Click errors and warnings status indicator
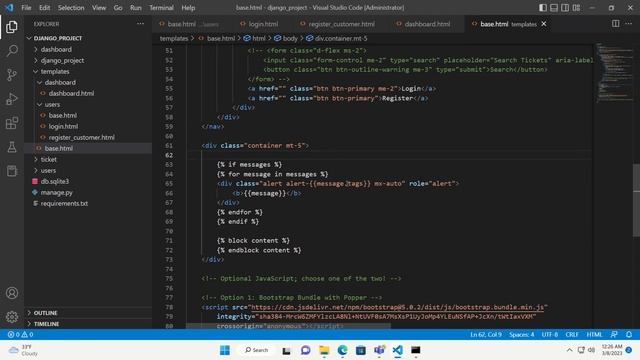 pyautogui.click(x=20, y=334)
